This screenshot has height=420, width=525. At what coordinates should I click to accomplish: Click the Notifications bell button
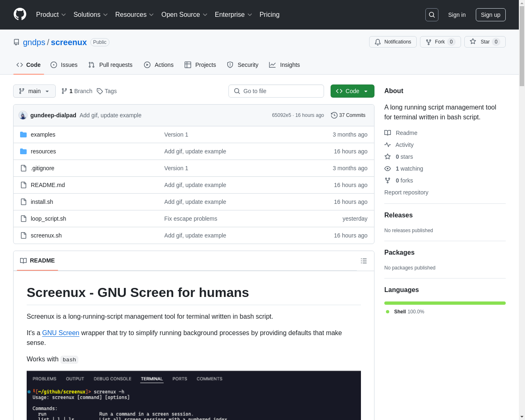[393, 42]
